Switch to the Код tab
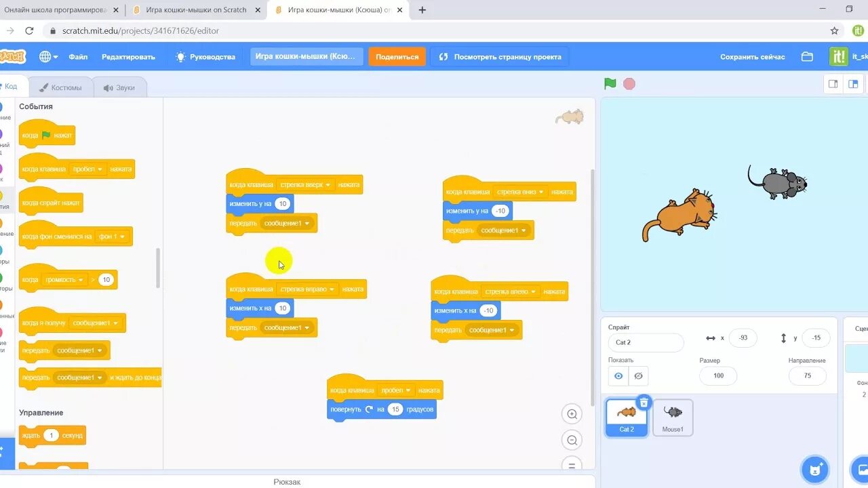This screenshot has width=868, height=488. point(12,86)
